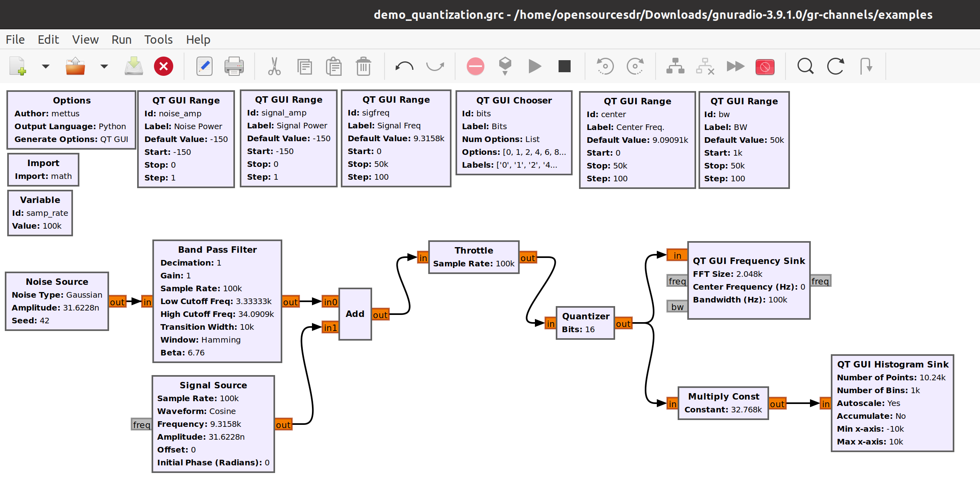Toggle the red screen capture icon
980x479 pixels.
click(765, 66)
